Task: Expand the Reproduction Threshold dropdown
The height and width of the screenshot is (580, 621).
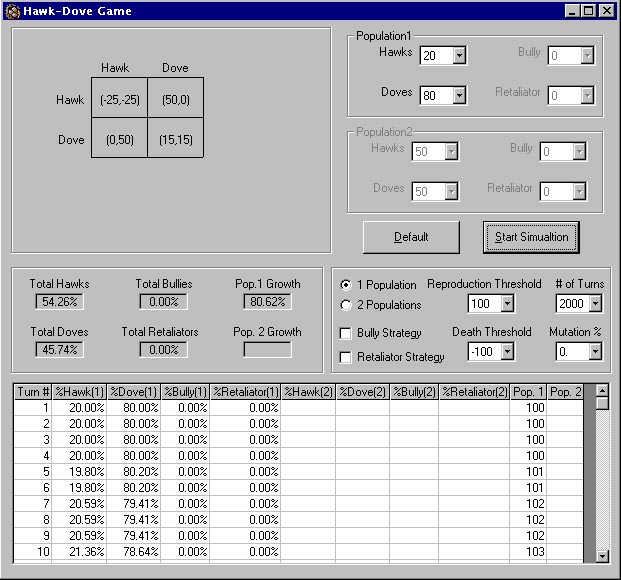Action: pyautogui.click(x=507, y=304)
